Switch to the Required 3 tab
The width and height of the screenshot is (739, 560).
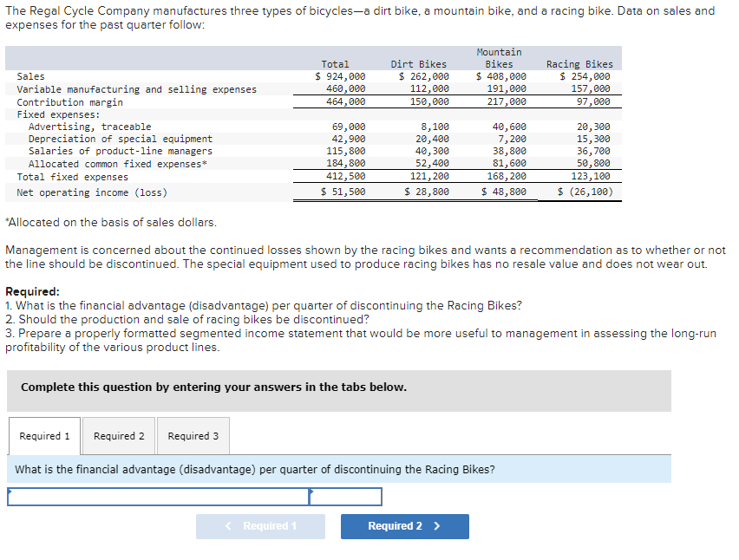pyautogui.click(x=193, y=436)
